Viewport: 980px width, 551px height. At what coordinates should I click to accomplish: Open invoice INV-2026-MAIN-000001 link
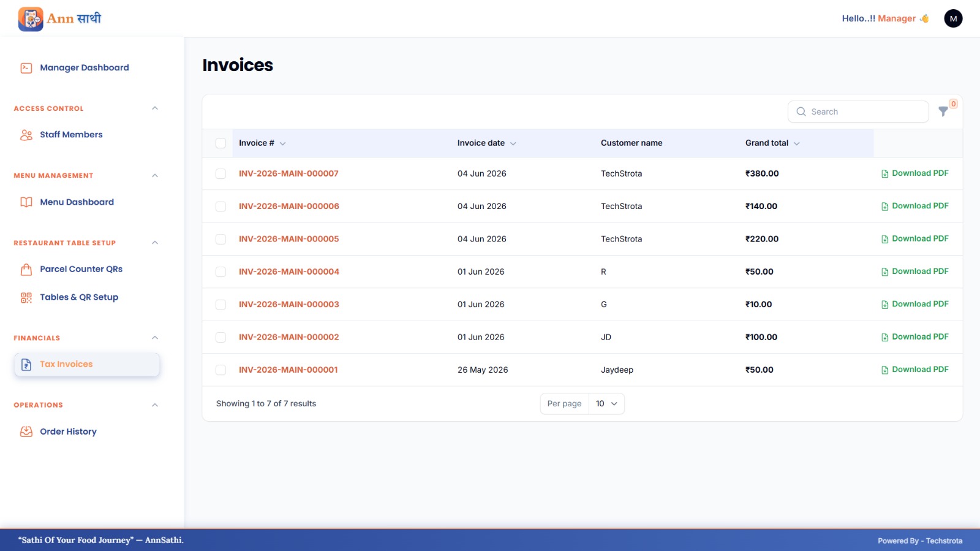pos(288,370)
